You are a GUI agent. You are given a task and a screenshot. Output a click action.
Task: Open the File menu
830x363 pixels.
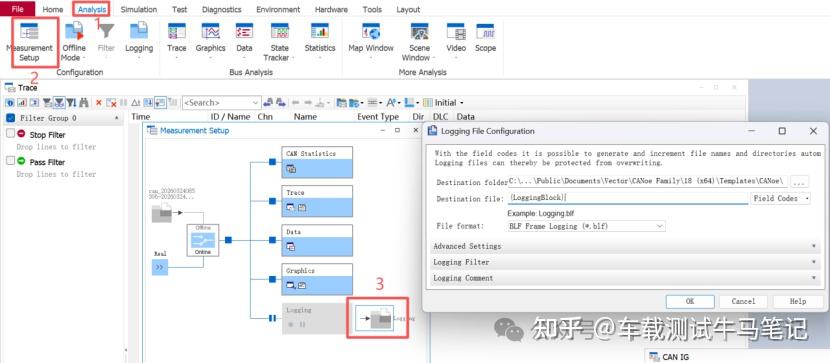click(17, 9)
